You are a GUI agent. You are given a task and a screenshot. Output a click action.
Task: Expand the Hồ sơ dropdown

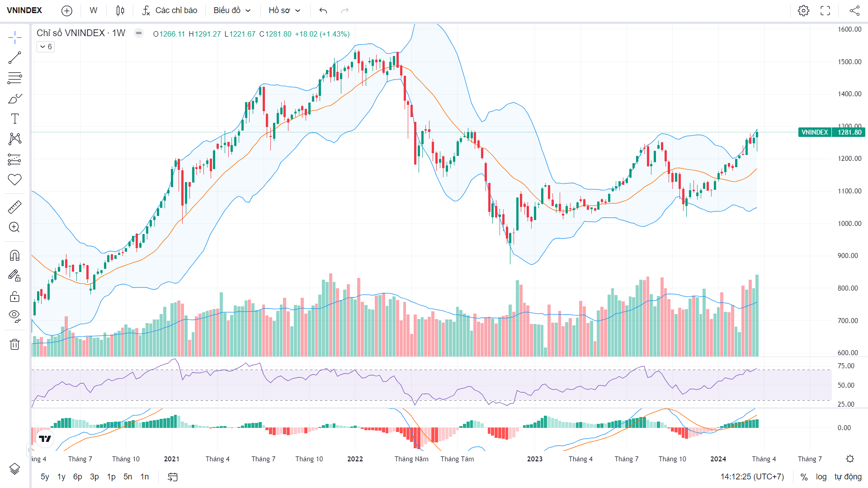tap(284, 11)
